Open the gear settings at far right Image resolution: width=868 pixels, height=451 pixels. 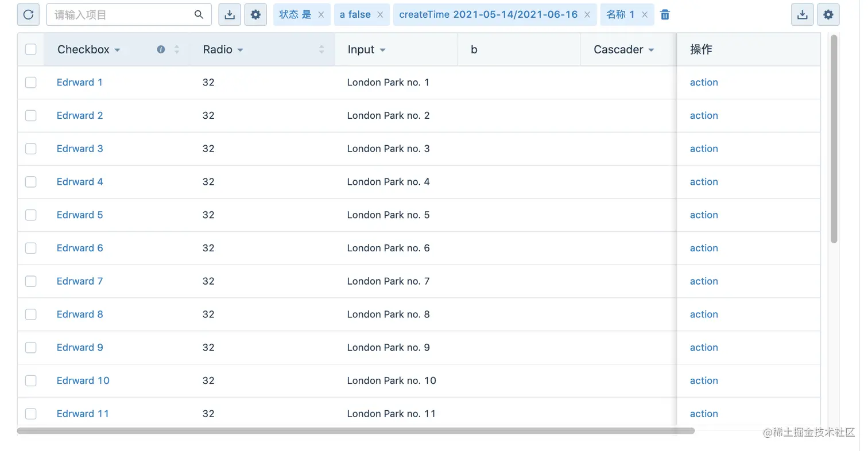828,15
